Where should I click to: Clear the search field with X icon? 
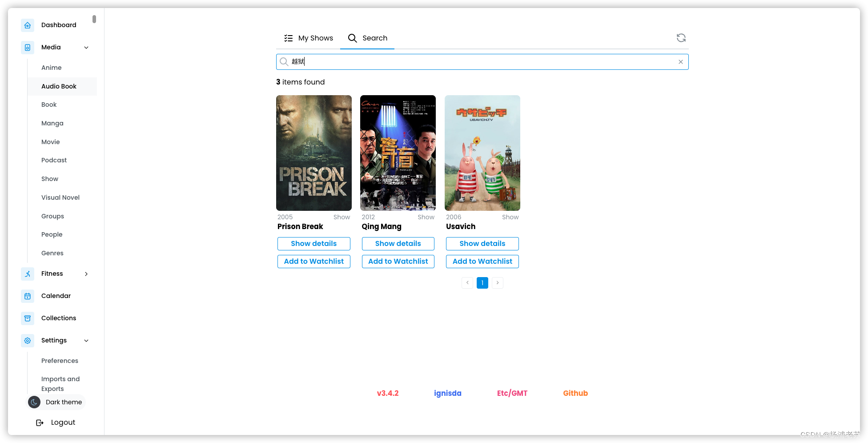(681, 62)
